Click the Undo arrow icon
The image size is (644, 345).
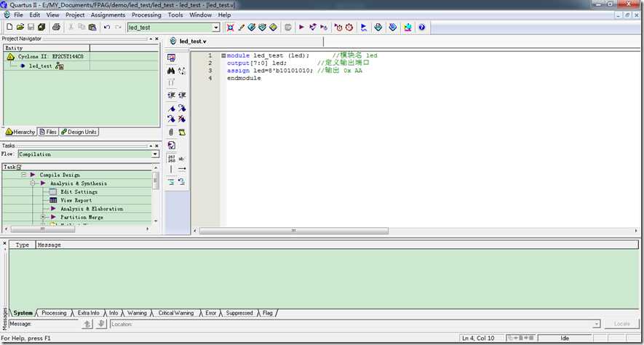[107, 27]
